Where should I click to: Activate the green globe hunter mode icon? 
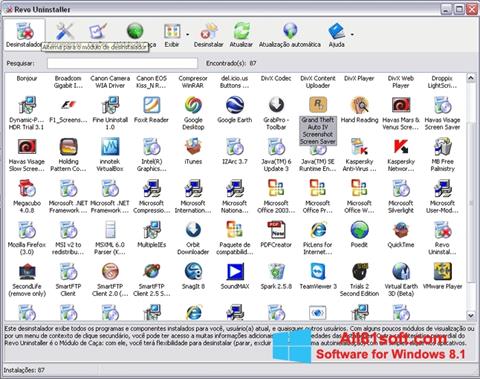tap(135, 31)
